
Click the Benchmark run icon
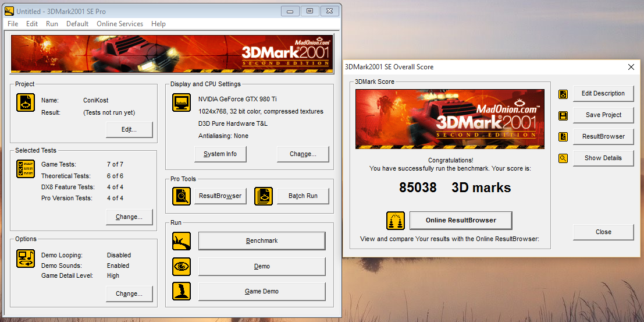coord(181,241)
